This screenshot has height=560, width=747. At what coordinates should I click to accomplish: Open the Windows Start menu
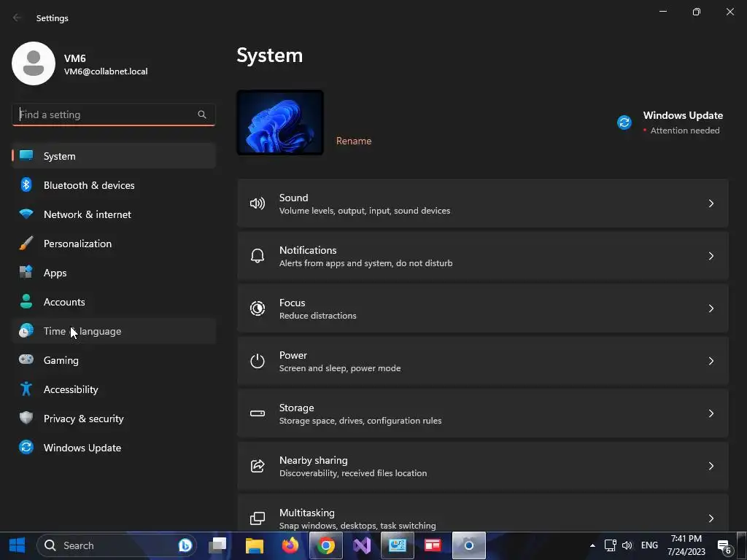click(x=18, y=545)
